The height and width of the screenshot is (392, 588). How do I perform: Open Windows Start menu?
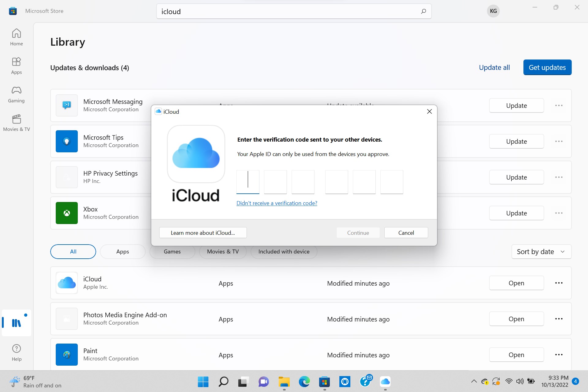[203, 382]
